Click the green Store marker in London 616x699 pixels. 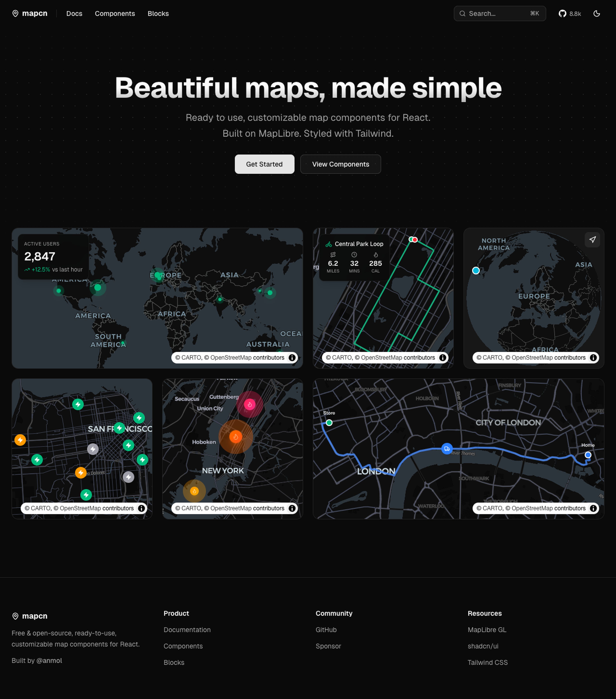[329, 423]
